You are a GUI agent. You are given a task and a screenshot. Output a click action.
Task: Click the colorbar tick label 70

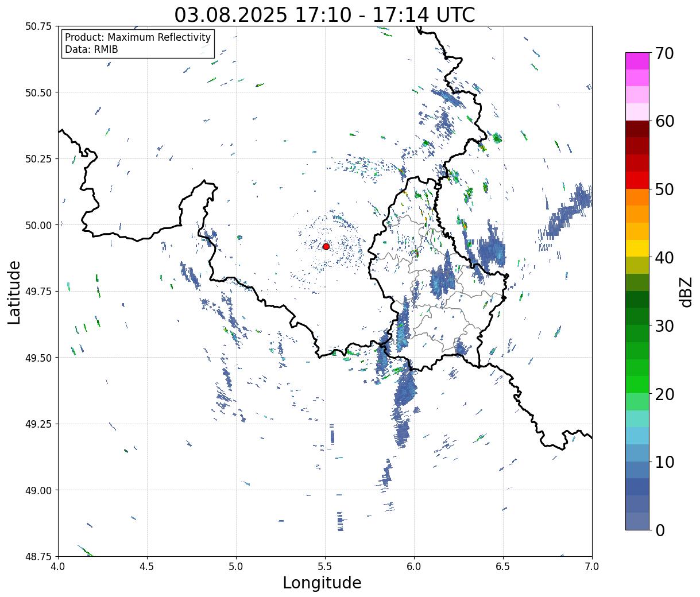pyautogui.click(x=664, y=53)
